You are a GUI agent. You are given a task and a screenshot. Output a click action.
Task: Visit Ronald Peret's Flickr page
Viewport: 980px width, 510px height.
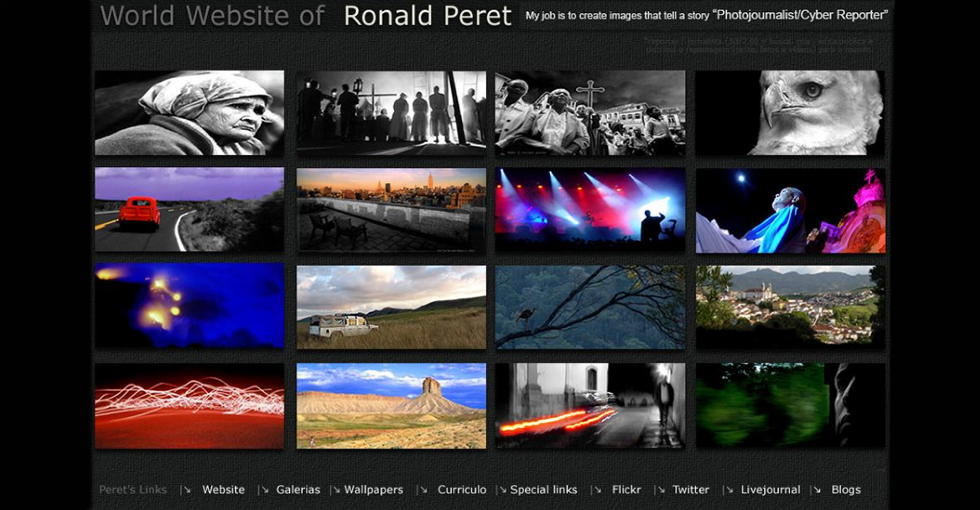[626, 490]
